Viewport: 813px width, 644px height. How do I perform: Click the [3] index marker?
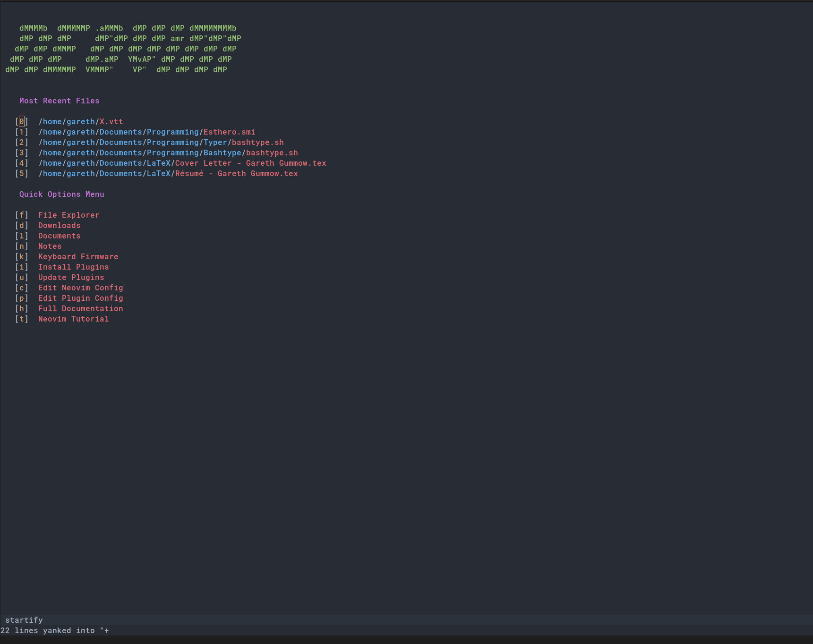tap(22, 153)
